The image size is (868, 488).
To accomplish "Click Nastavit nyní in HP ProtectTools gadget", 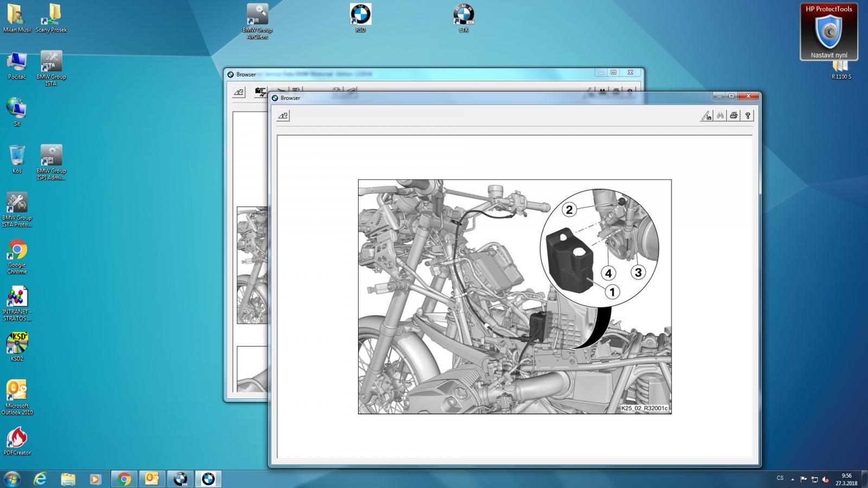I will 828,55.
